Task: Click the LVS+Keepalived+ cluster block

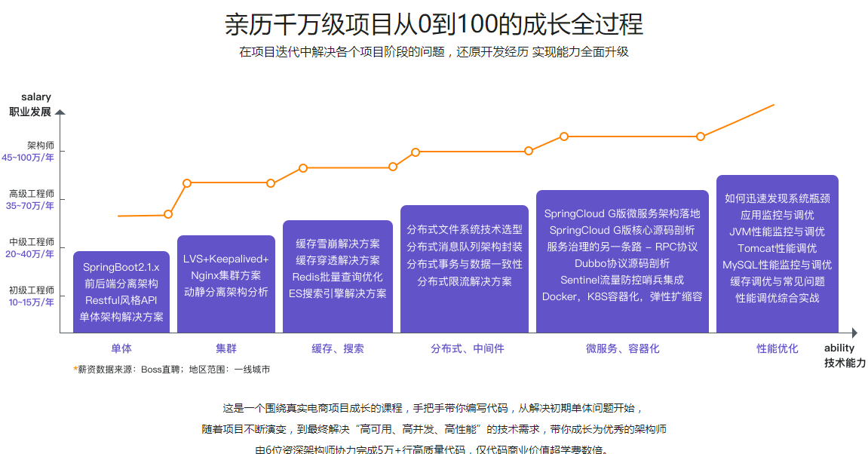Action: click(x=225, y=284)
